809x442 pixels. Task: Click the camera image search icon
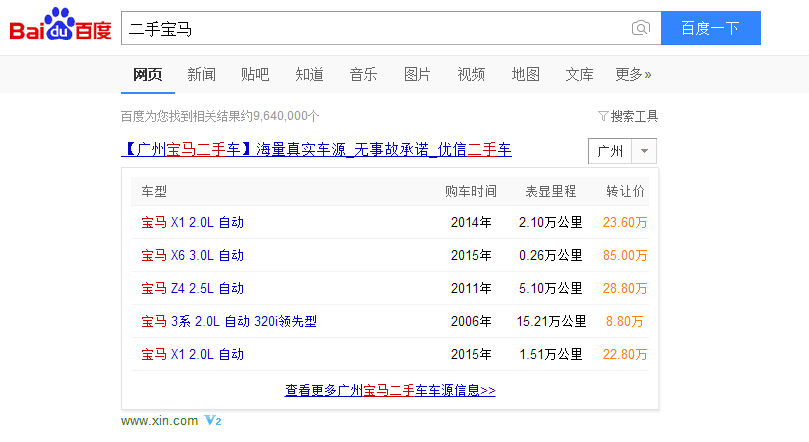pyautogui.click(x=640, y=28)
